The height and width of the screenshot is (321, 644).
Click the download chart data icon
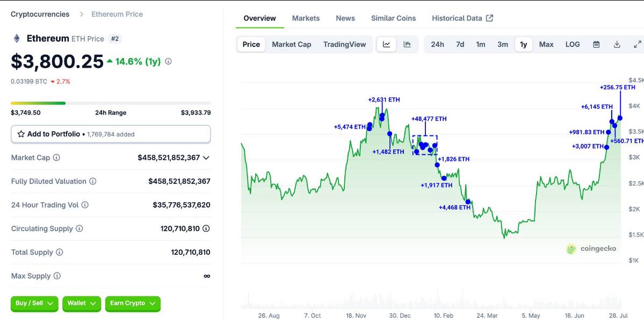(x=617, y=45)
